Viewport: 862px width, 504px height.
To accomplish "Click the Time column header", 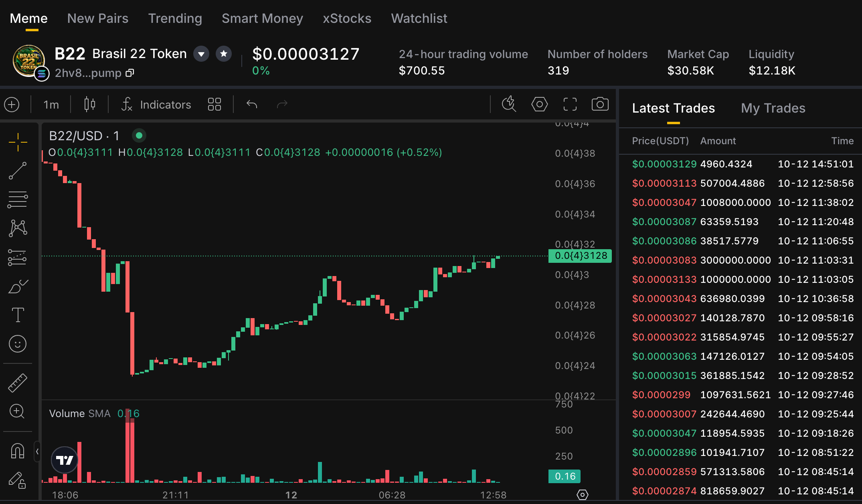I will pyautogui.click(x=842, y=141).
